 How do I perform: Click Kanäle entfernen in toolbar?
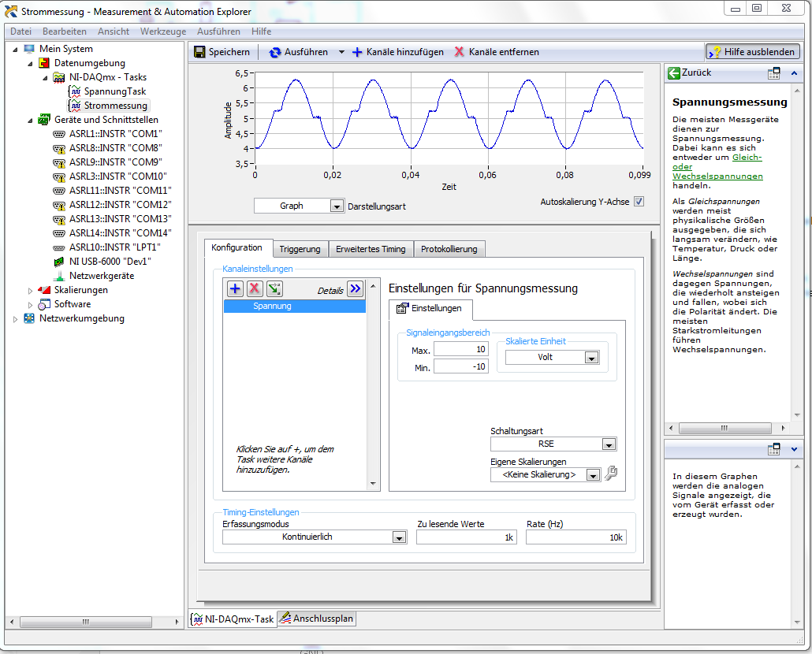(497, 52)
